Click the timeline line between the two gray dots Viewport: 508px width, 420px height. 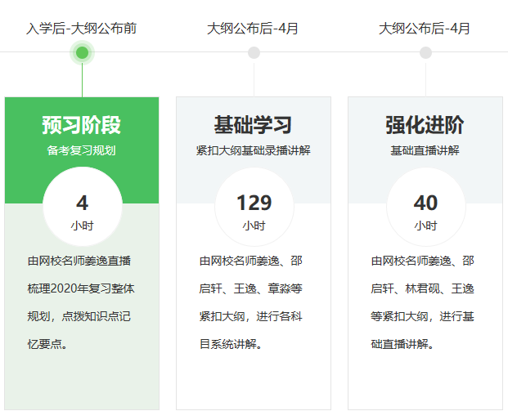[x=339, y=52]
